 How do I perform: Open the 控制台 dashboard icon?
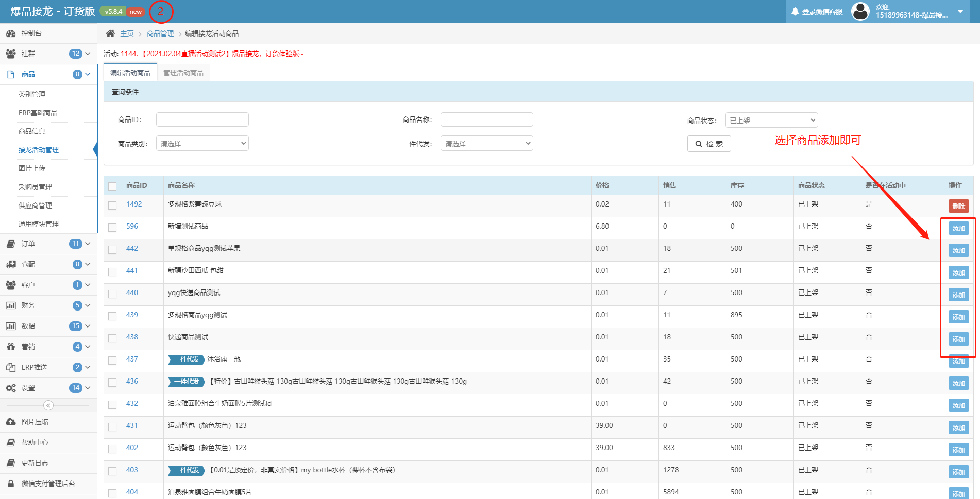tap(11, 33)
